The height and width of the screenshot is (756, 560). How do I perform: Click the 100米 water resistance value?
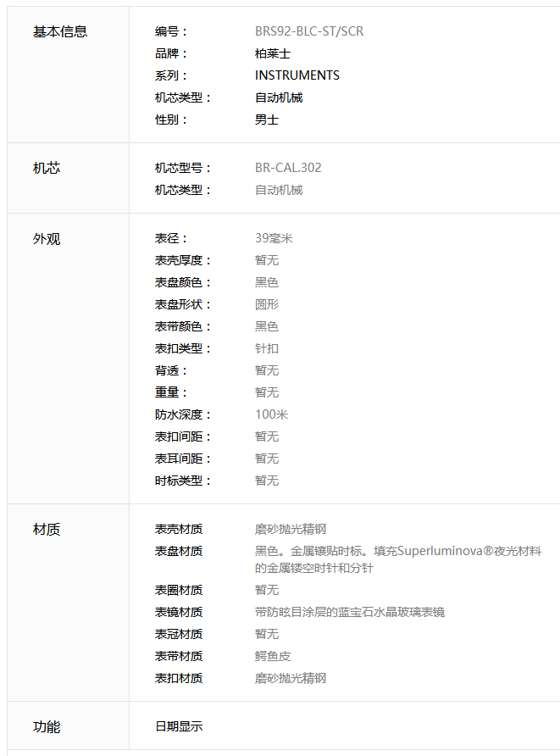[x=271, y=414]
